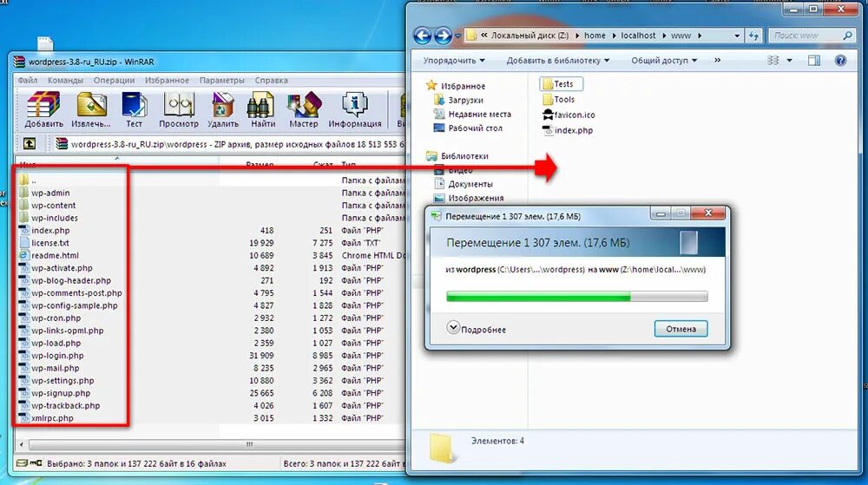Open Рабочий стол in navigation pane
Image resolution: width=868 pixels, height=485 pixels.
469,128
